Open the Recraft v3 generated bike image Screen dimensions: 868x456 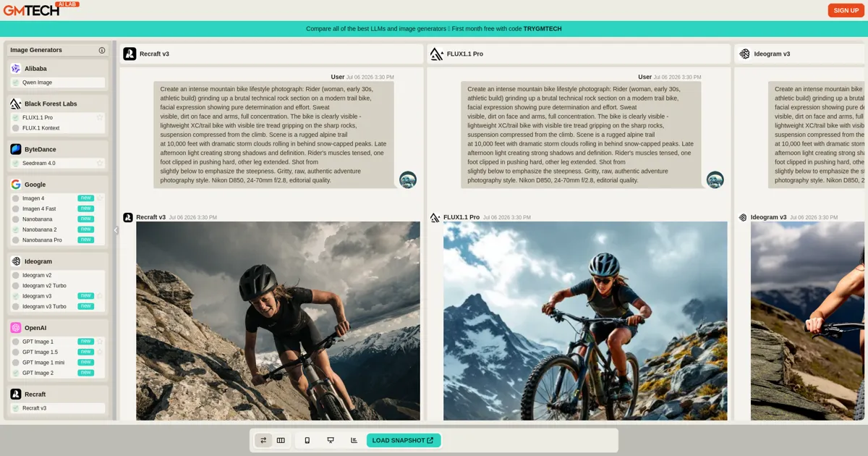coord(278,321)
